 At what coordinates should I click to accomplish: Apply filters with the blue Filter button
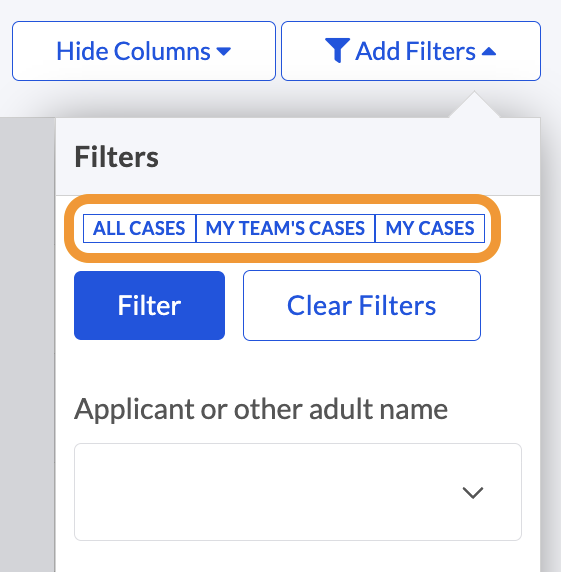click(149, 305)
